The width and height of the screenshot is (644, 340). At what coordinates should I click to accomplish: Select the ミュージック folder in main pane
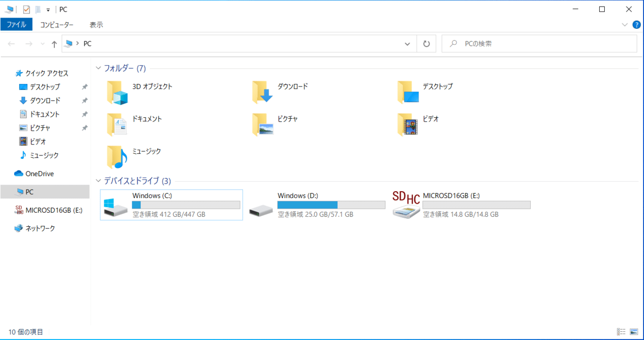click(118, 156)
